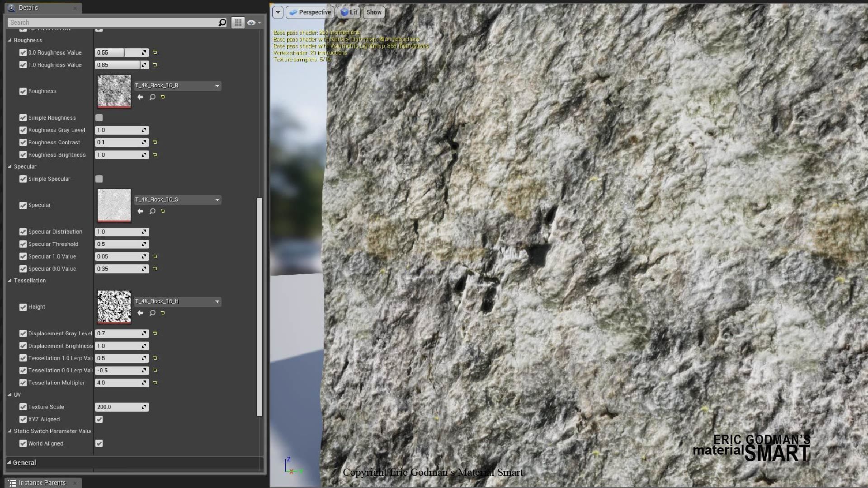Click the 1.0 Roughness Value slider field
This screenshot has height=488, width=868.
tap(122, 65)
